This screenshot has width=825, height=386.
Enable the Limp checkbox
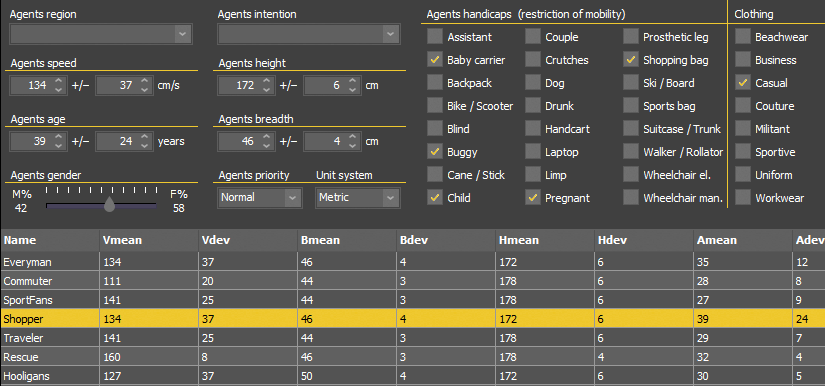coord(533,175)
